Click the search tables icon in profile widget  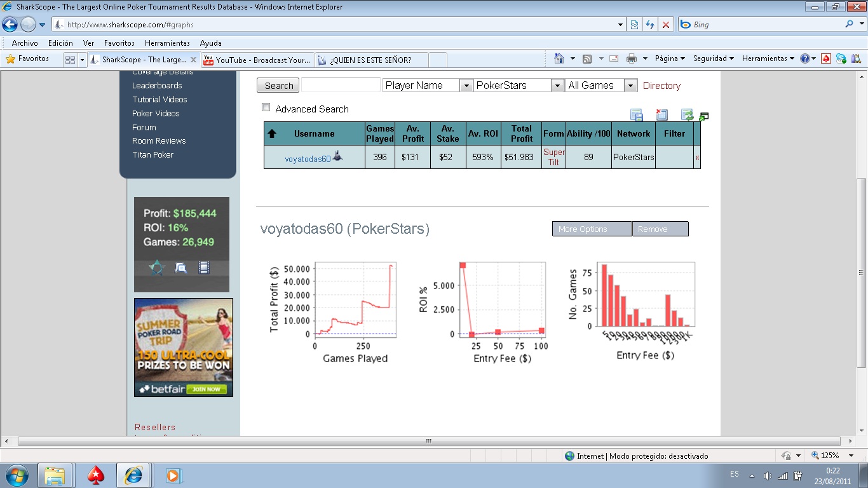click(181, 268)
